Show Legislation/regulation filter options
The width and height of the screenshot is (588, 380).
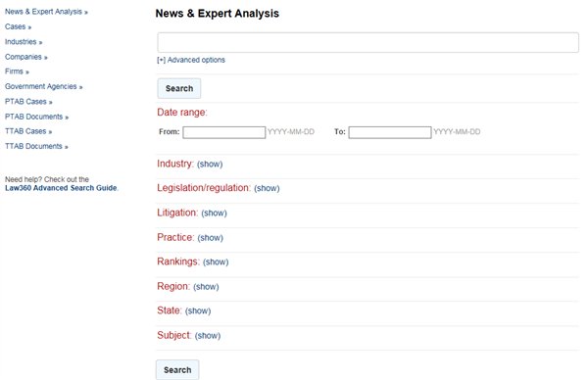point(267,188)
